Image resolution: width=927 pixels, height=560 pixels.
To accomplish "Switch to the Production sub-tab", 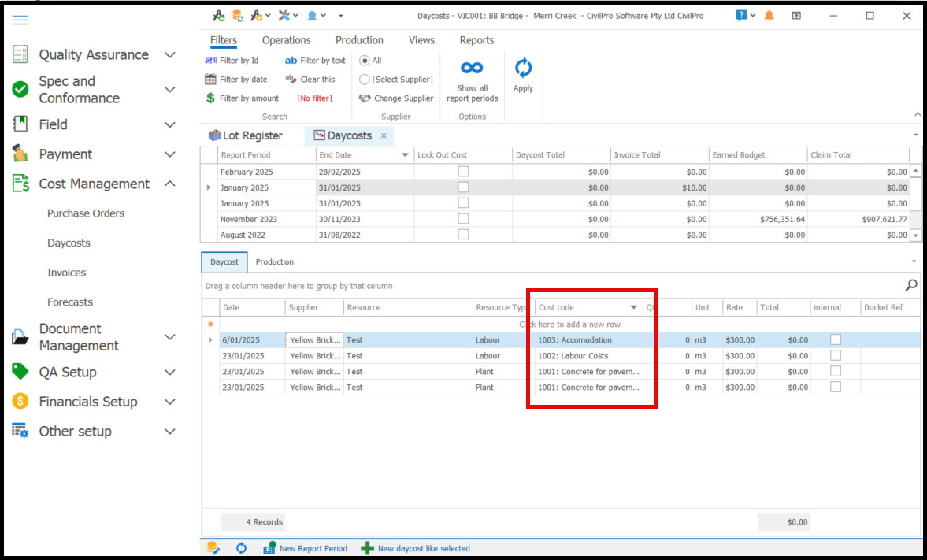I will [x=274, y=262].
